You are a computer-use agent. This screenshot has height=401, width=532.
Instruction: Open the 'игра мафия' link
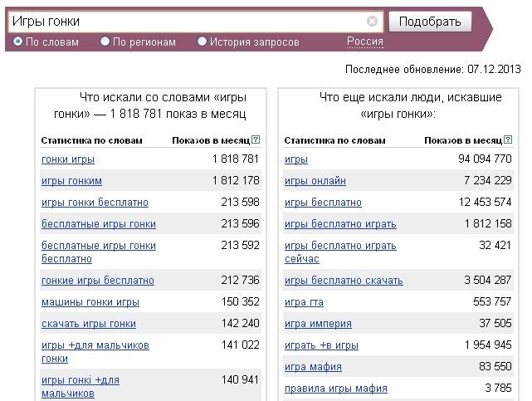[x=313, y=367]
